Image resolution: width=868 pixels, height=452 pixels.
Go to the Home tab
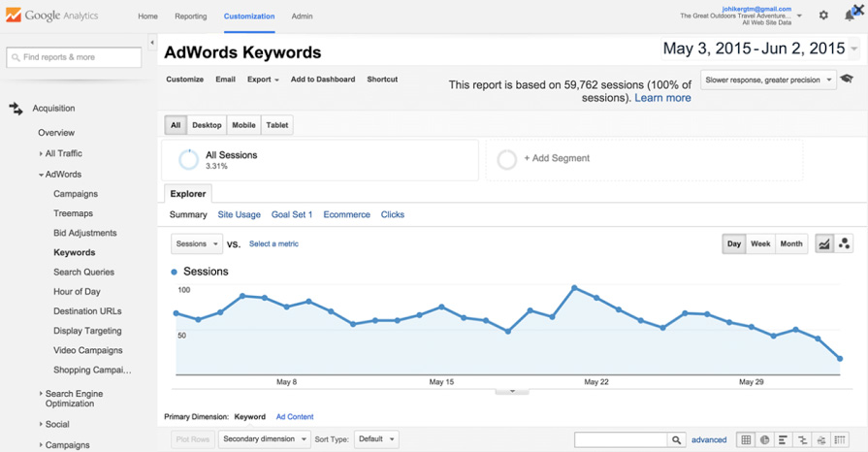point(147,16)
